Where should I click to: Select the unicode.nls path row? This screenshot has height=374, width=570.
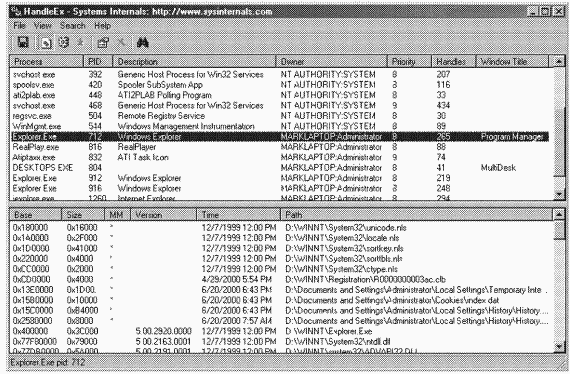click(x=281, y=228)
